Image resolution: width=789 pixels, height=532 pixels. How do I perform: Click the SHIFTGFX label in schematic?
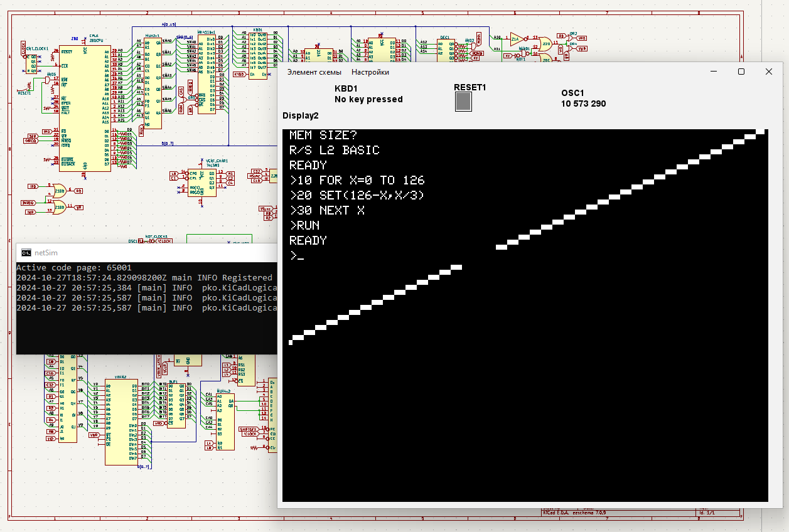coord(248,429)
